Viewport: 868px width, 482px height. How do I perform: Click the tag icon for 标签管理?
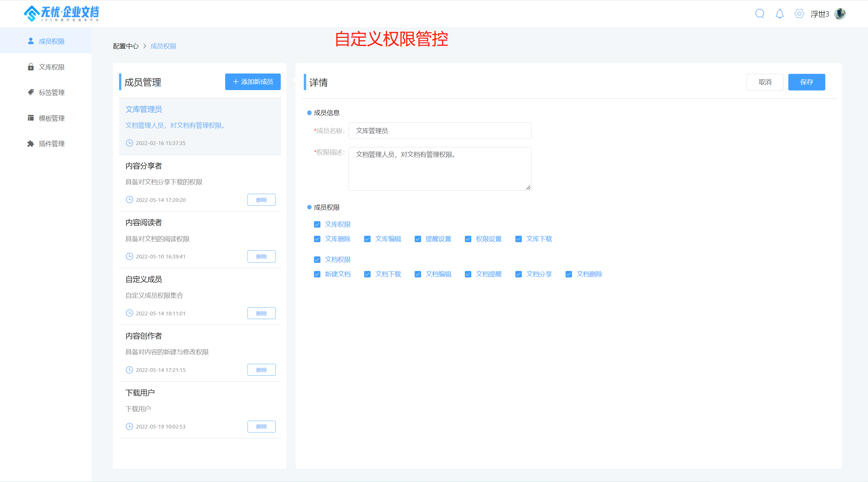(31, 92)
